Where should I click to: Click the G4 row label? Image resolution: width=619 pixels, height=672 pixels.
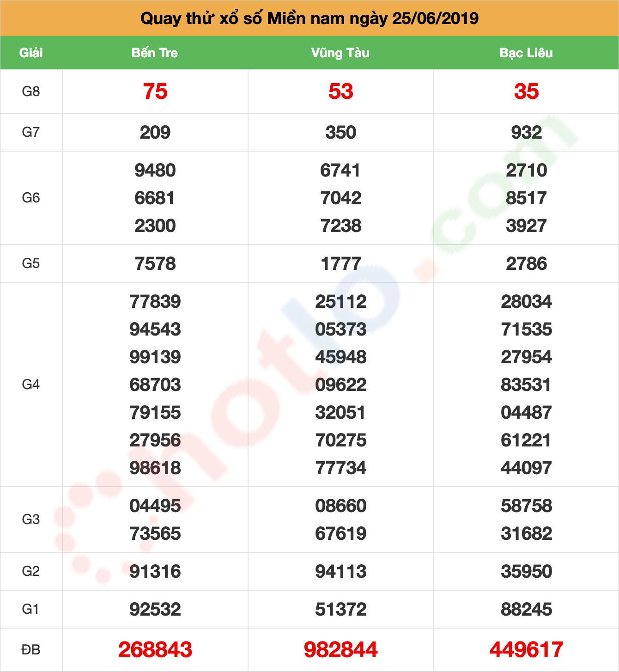(x=31, y=385)
